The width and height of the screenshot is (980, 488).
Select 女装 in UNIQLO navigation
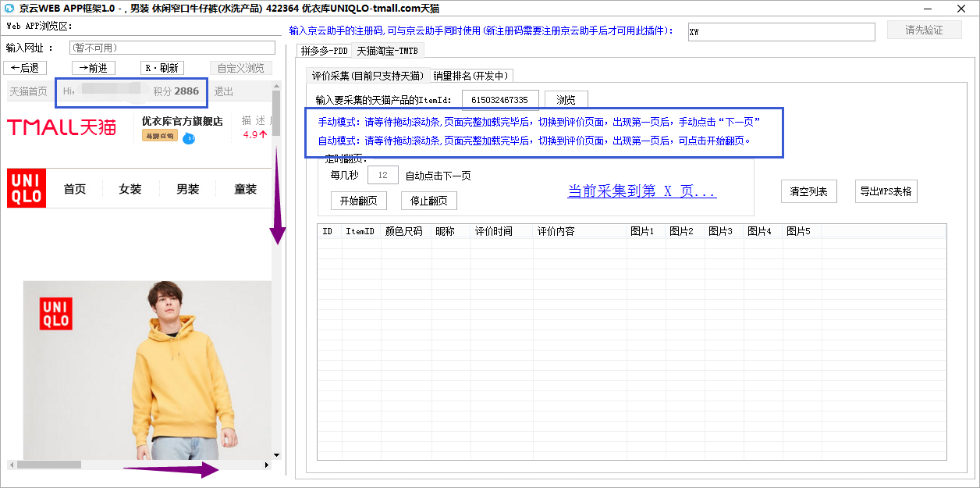(x=130, y=189)
